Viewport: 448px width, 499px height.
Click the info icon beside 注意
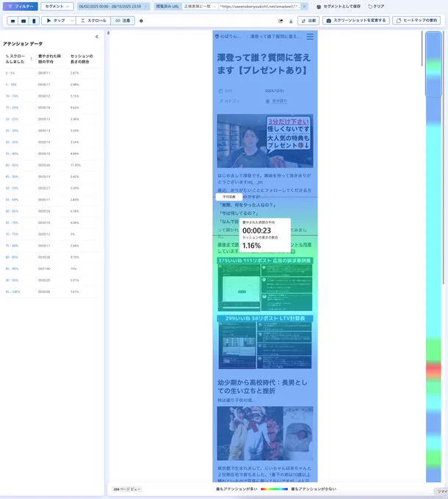(x=141, y=21)
